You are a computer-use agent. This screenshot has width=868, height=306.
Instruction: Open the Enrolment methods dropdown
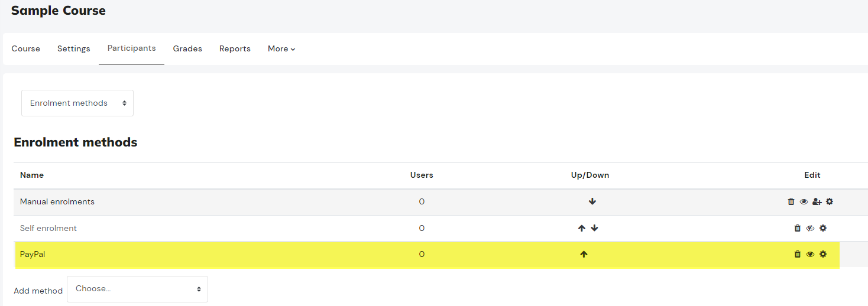pos(77,103)
